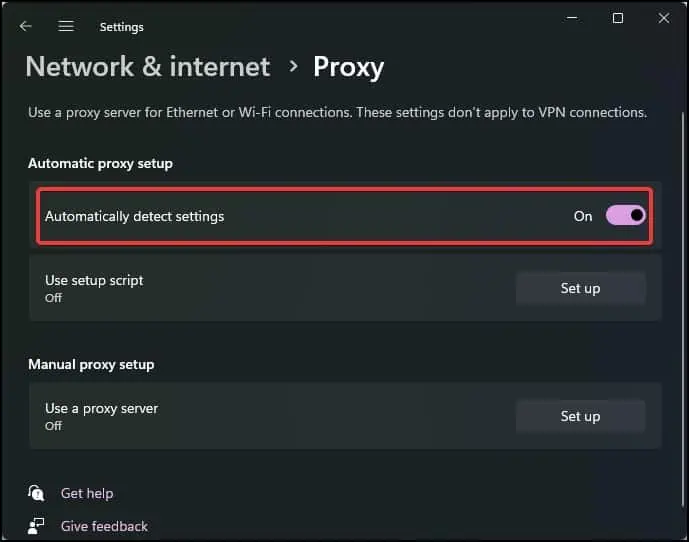Click the Manual proxy setup heading

[91, 365]
